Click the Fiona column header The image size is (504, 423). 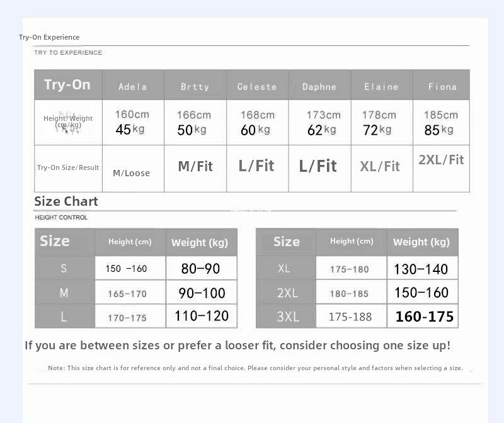(x=442, y=86)
